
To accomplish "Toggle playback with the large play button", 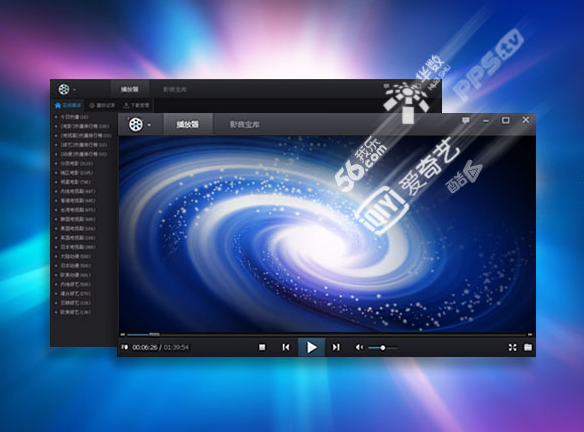I will (x=312, y=347).
